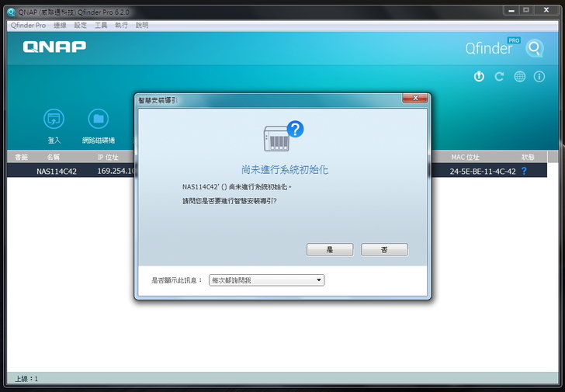Minimize the Qfinder Pro window
This screenshot has height=392, width=565.
point(511,10)
